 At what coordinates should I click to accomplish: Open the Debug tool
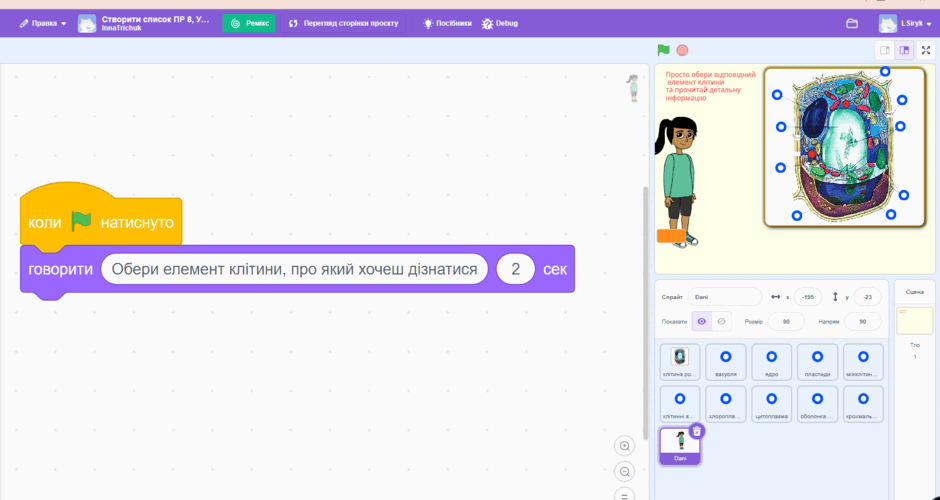499,23
